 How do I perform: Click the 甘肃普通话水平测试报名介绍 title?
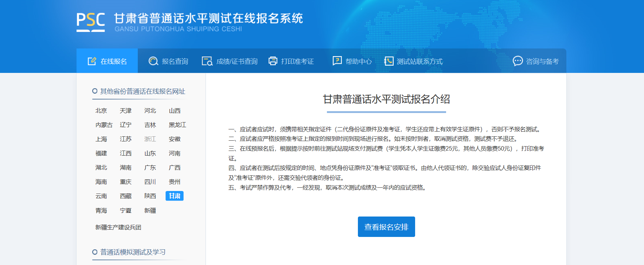point(386,99)
